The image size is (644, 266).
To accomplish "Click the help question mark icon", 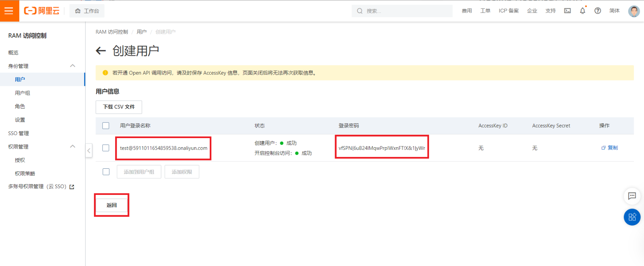I will [597, 11].
